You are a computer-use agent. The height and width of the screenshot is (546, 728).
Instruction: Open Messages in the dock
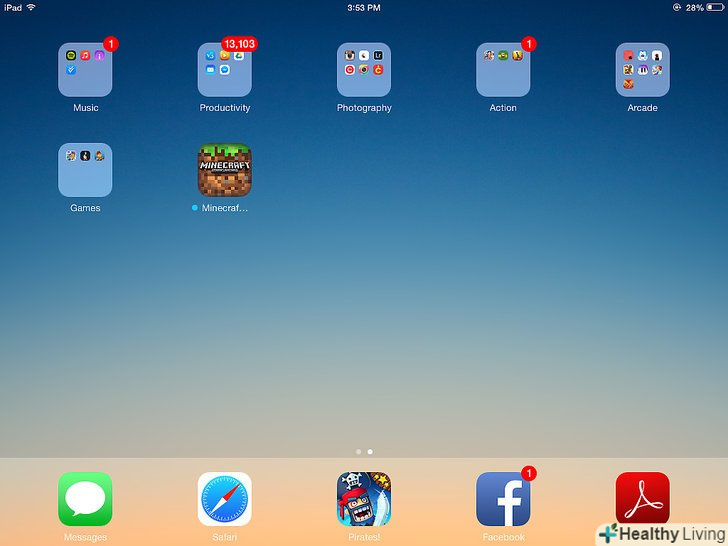[85, 499]
